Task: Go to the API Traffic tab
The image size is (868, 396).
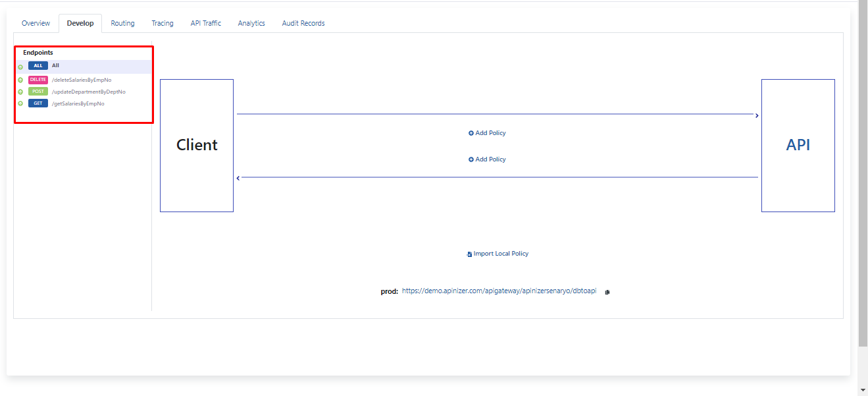Action: pyautogui.click(x=205, y=23)
